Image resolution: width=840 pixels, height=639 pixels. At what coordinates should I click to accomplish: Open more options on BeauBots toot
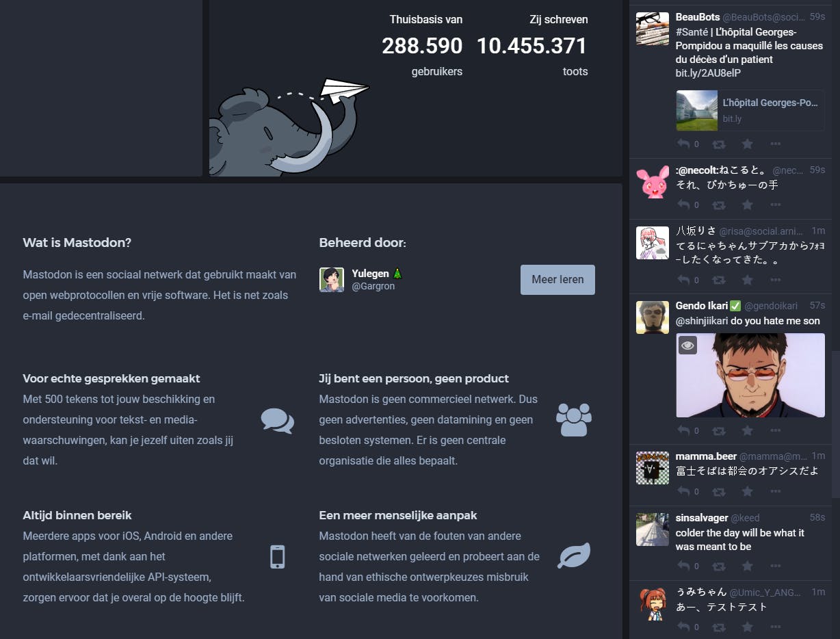click(x=775, y=144)
